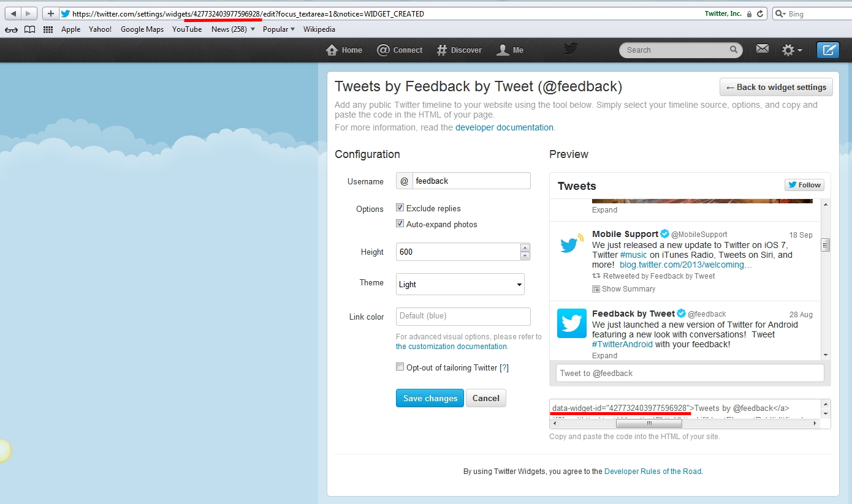Go back with the browser back arrow
The height and width of the screenshot is (504, 852).
(13, 13)
